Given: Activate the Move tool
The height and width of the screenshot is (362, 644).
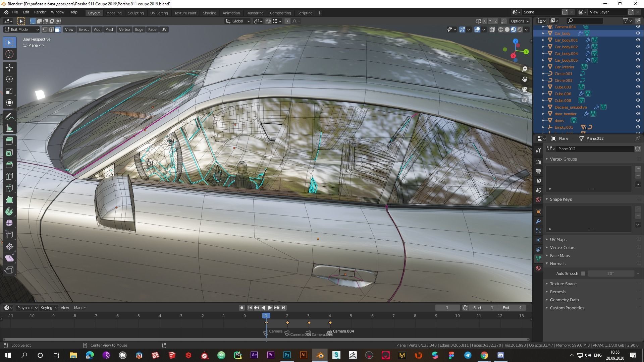Looking at the screenshot, I should (9, 67).
